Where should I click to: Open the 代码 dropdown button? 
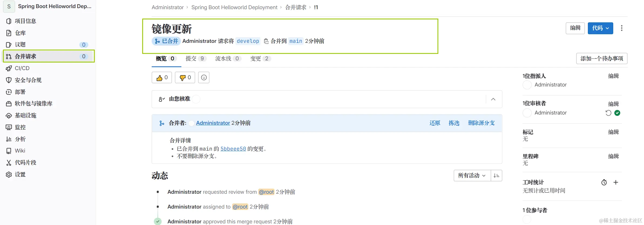pos(600,28)
